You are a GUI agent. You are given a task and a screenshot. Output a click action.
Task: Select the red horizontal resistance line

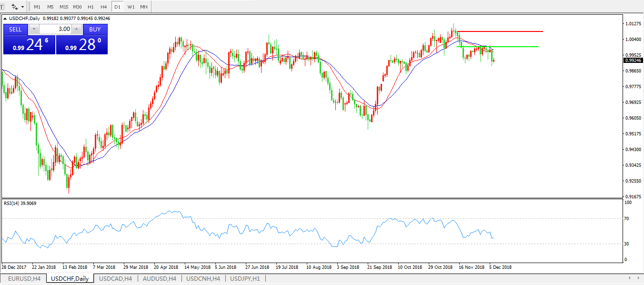[x=500, y=31]
